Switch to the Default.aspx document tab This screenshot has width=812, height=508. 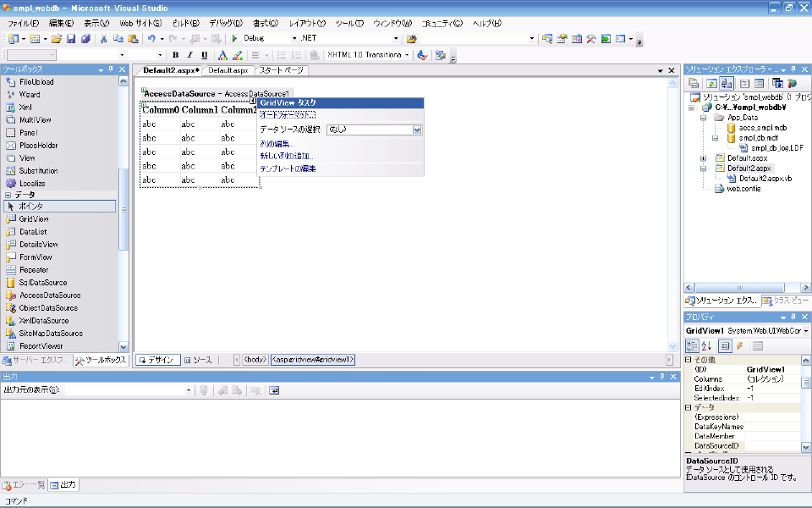click(x=228, y=70)
